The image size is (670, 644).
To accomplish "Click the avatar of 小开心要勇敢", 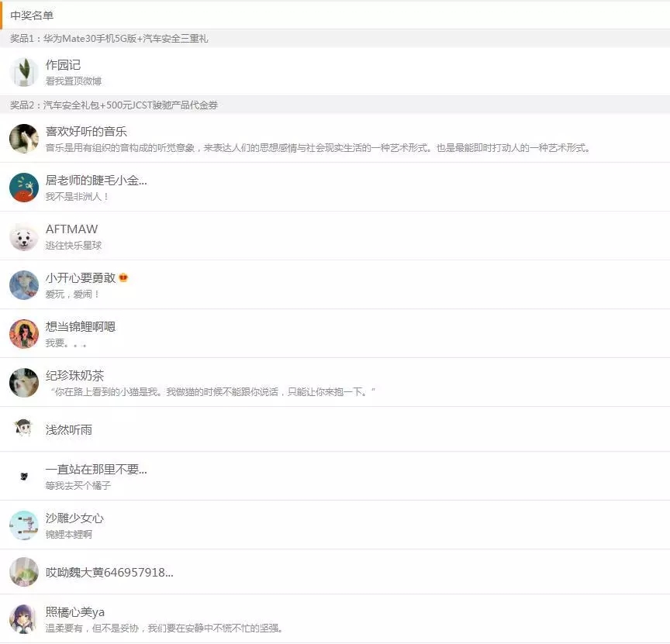I will (24, 285).
